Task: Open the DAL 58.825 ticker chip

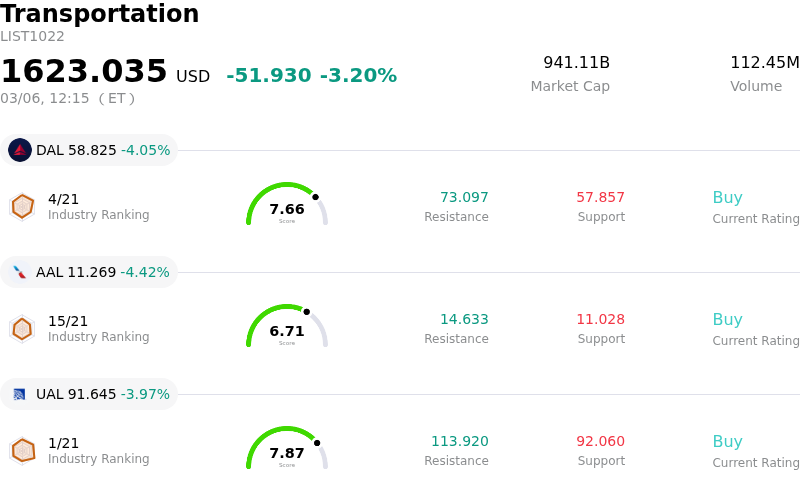Action: 90,150
